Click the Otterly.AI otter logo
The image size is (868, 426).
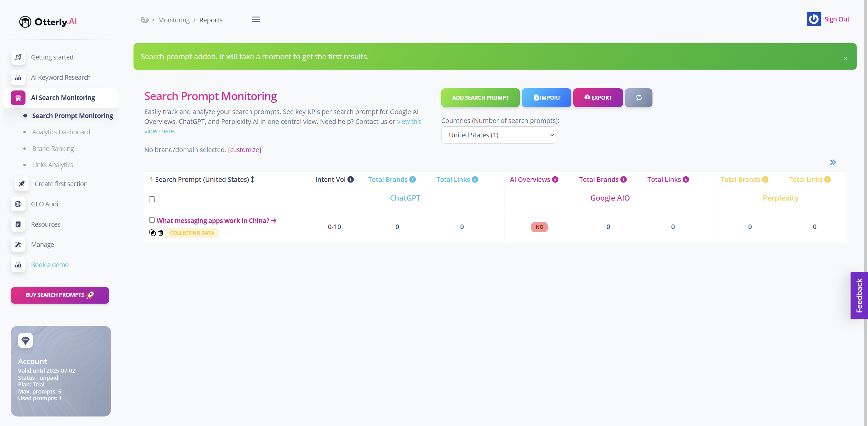pyautogui.click(x=48, y=21)
